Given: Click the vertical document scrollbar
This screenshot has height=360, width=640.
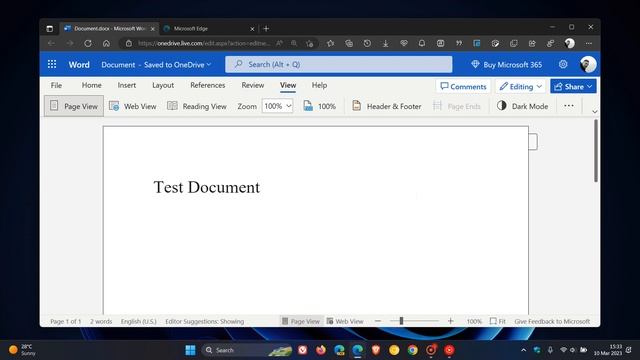Looking at the screenshot, I should pos(596,151).
